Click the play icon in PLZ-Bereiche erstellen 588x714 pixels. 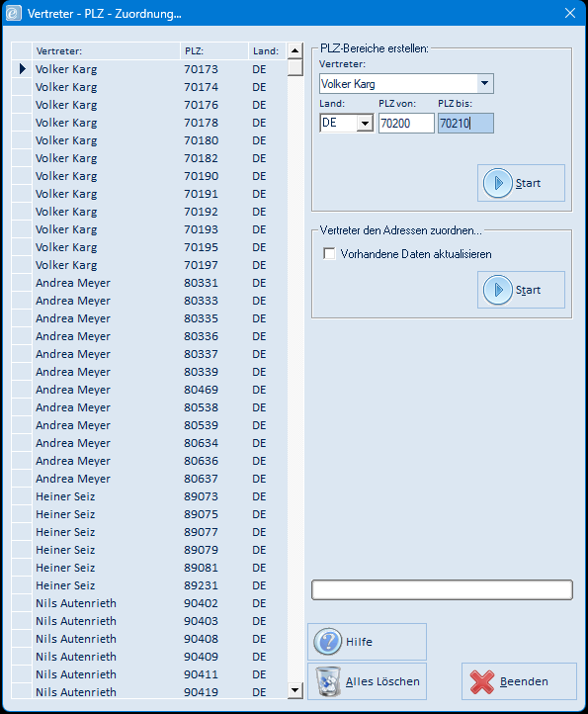click(x=497, y=183)
